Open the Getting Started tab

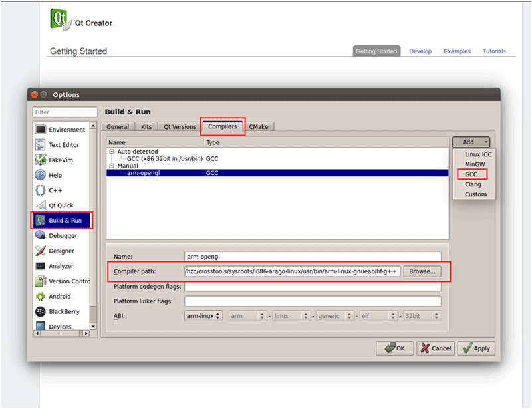(x=376, y=51)
